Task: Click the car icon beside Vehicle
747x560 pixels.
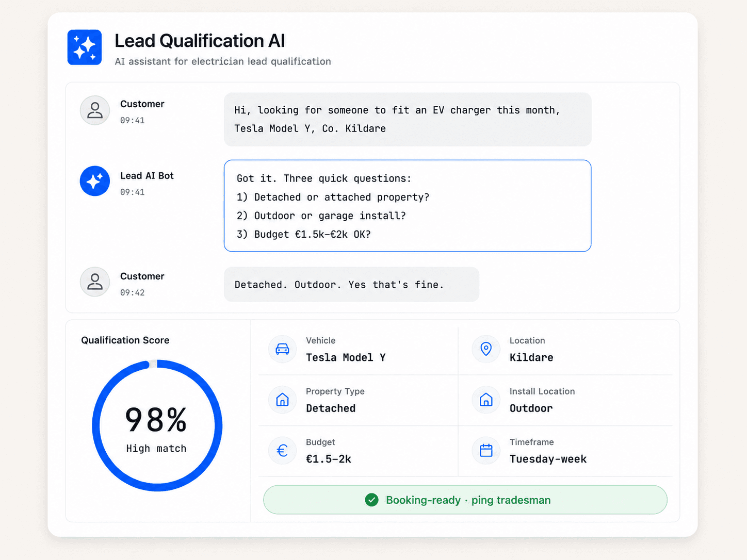Action: pyautogui.click(x=282, y=349)
